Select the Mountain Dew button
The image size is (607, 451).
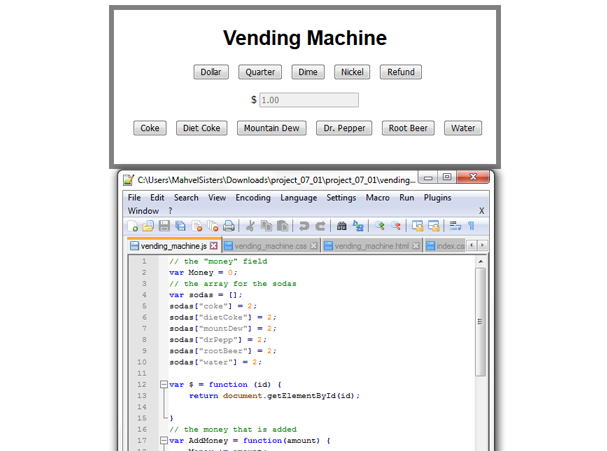[x=271, y=128]
